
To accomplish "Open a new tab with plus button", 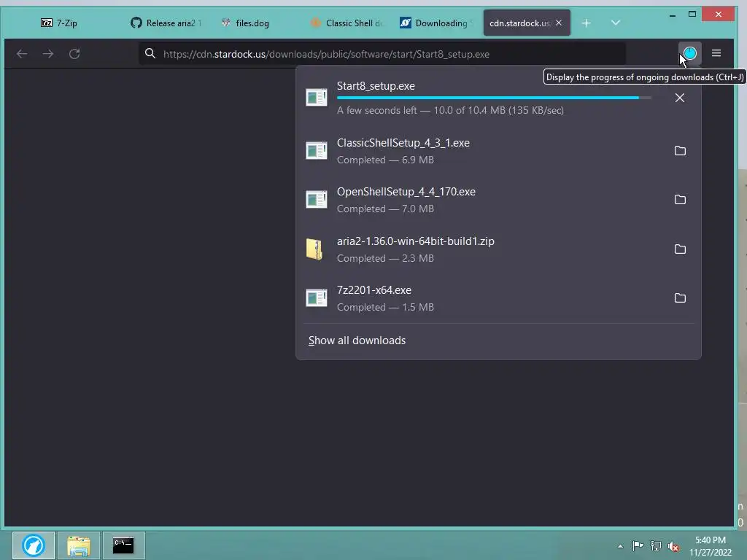I will pos(586,23).
